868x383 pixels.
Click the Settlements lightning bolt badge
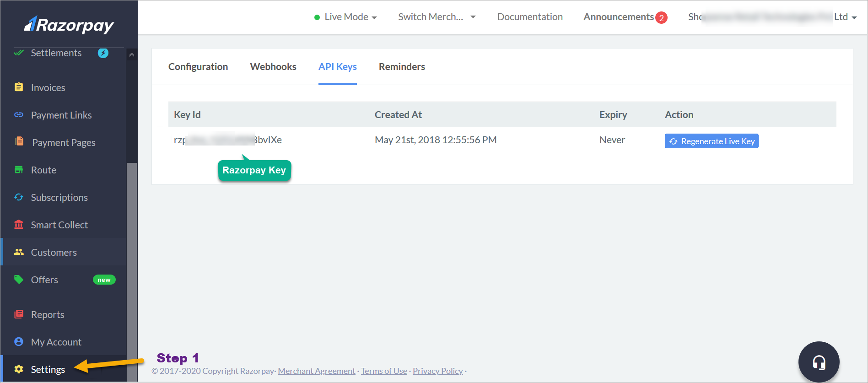coord(103,53)
